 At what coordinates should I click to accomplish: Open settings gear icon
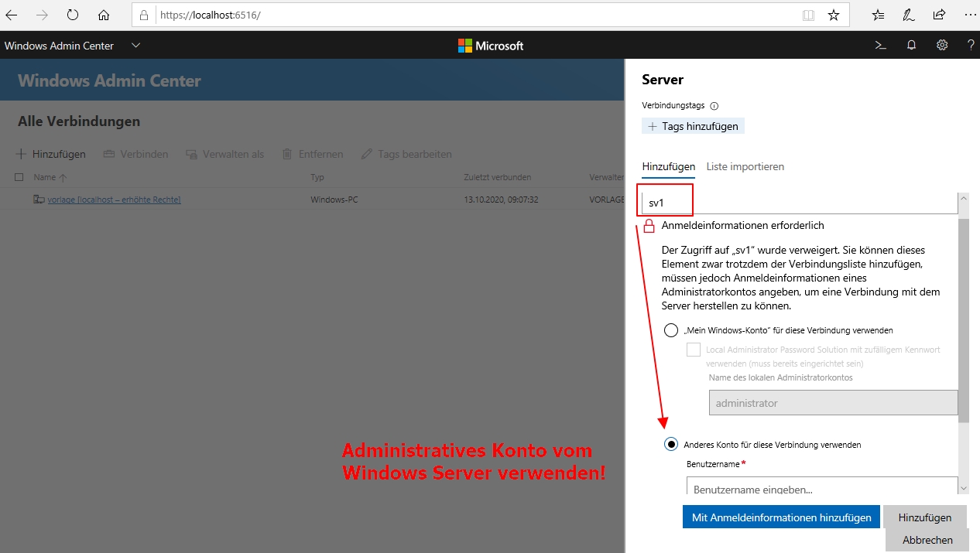(x=942, y=46)
